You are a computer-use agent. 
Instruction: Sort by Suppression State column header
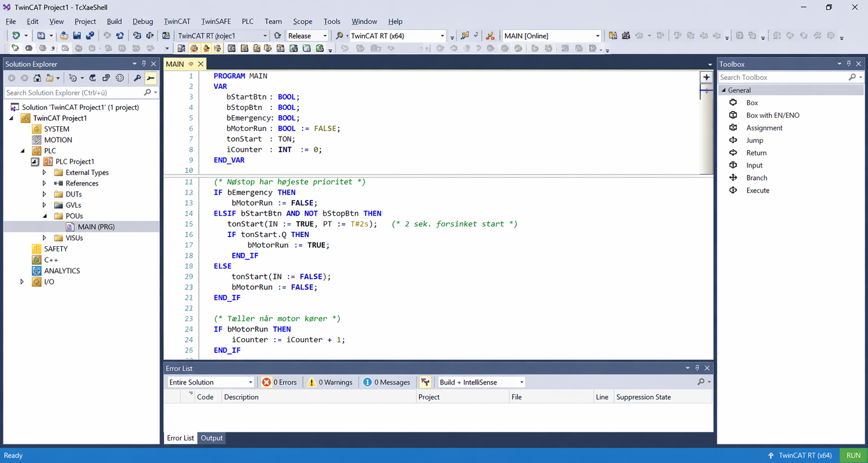tap(663, 397)
